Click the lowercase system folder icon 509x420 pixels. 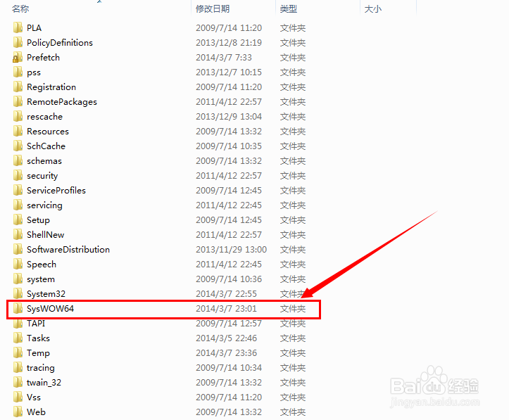pyautogui.click(x=18, y=279)
